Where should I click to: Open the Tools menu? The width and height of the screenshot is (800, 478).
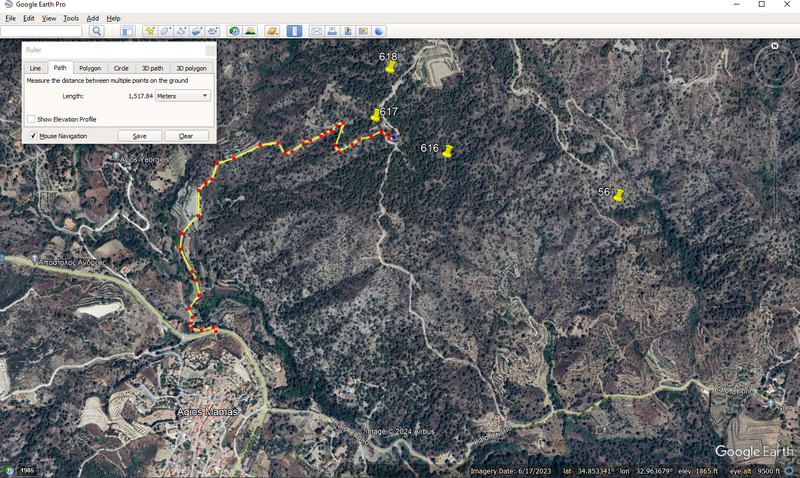click(70, 18)
